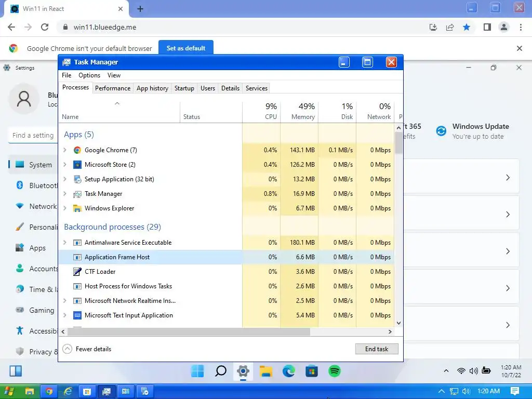
Task: Click the Search magnifier on the Win11 taskbar
Action: pyautogui.click(x=220, y=371)
